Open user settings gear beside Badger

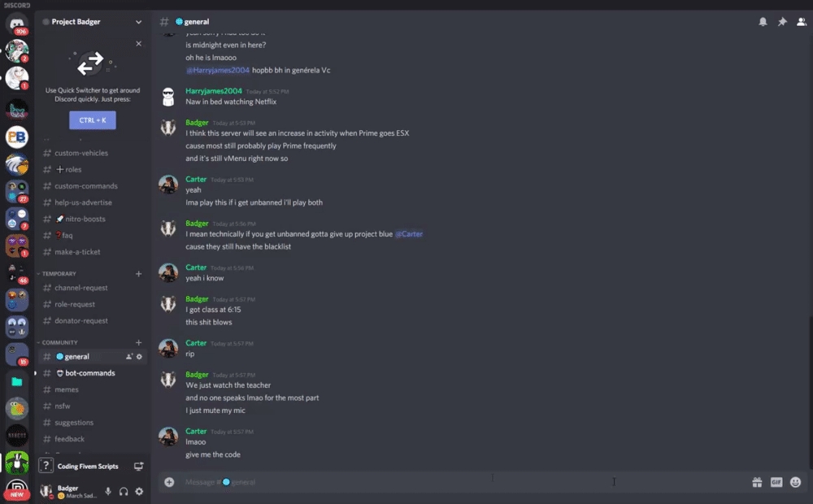coord(139,491)
